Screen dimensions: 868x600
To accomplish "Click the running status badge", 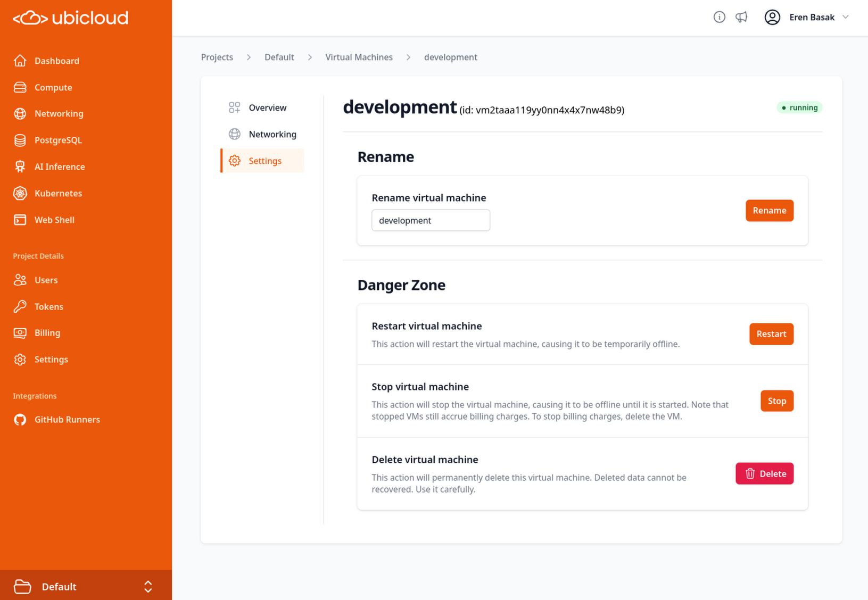I will 799,107.
